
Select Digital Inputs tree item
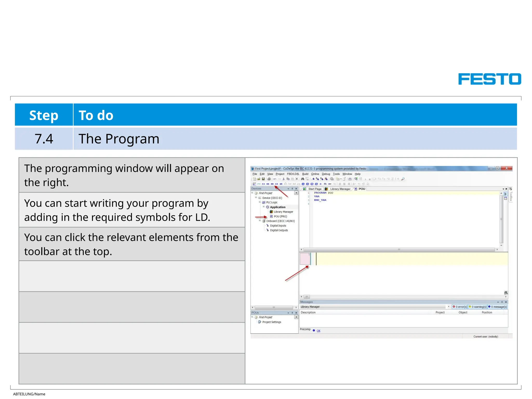pos(276,226)
